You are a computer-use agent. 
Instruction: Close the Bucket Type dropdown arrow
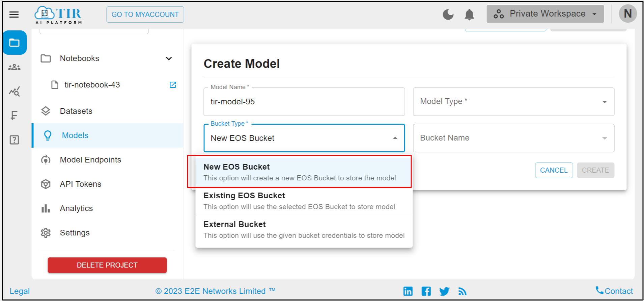[395, 138]
